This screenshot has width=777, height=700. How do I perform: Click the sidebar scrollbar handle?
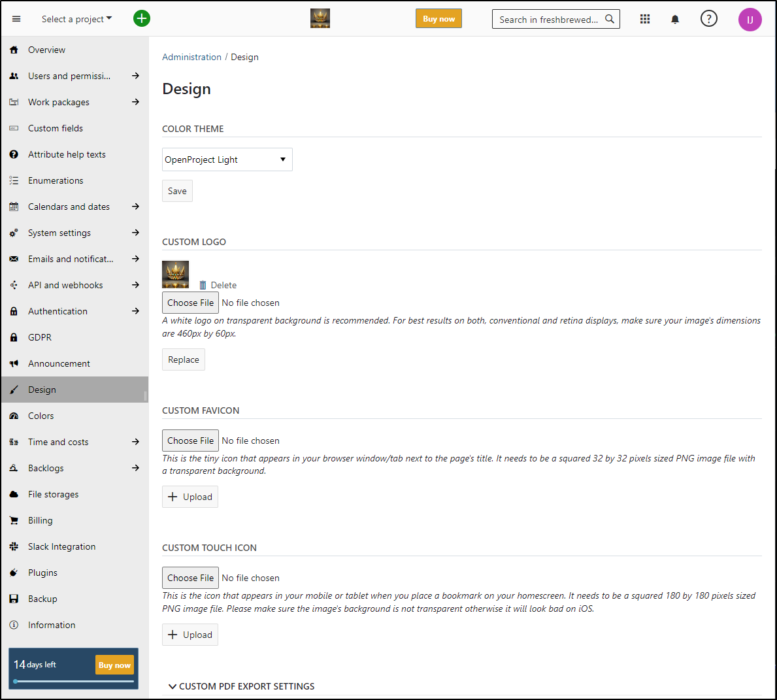145,395
